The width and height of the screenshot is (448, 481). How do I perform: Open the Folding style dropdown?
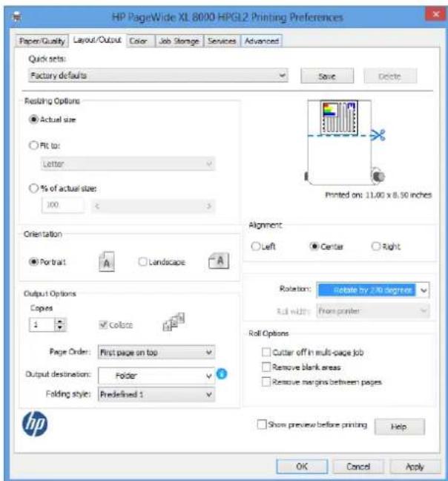pyautogui.click(x=157, y=394)
